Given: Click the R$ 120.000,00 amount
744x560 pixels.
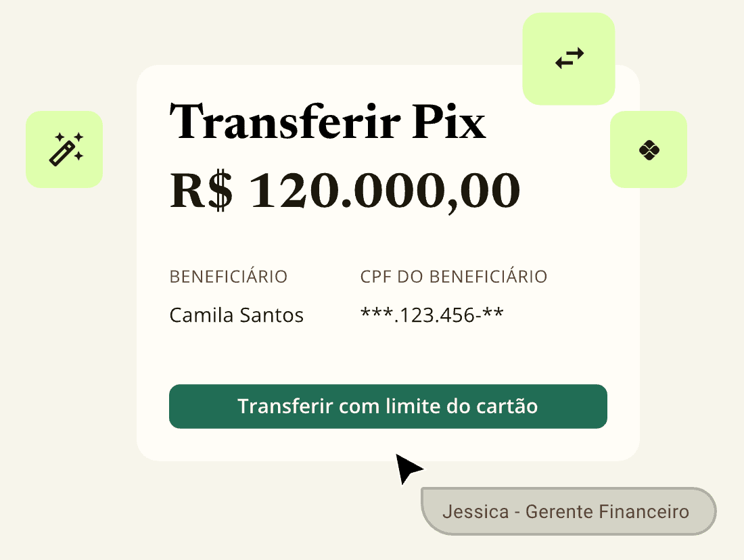Looking at the screenshot, I should click(344, 191).
